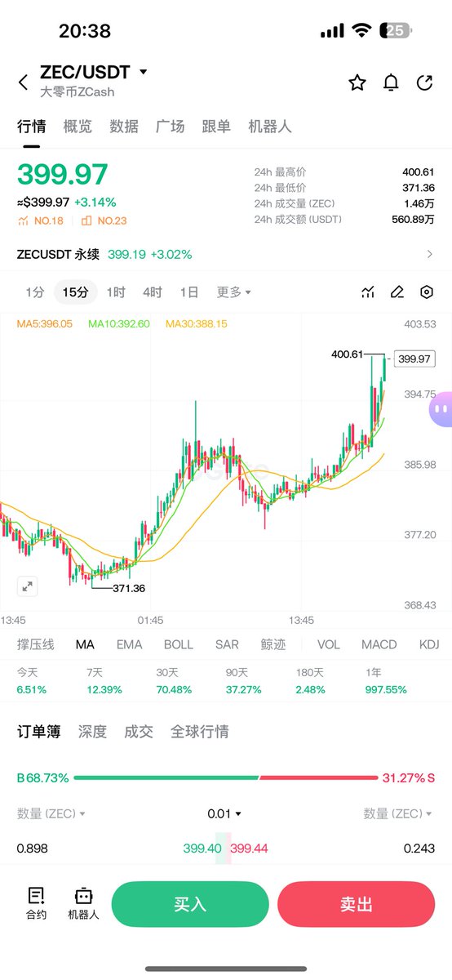Select the 订单簿 order book tab
452x980 pixels.
(x=38, y=732)
